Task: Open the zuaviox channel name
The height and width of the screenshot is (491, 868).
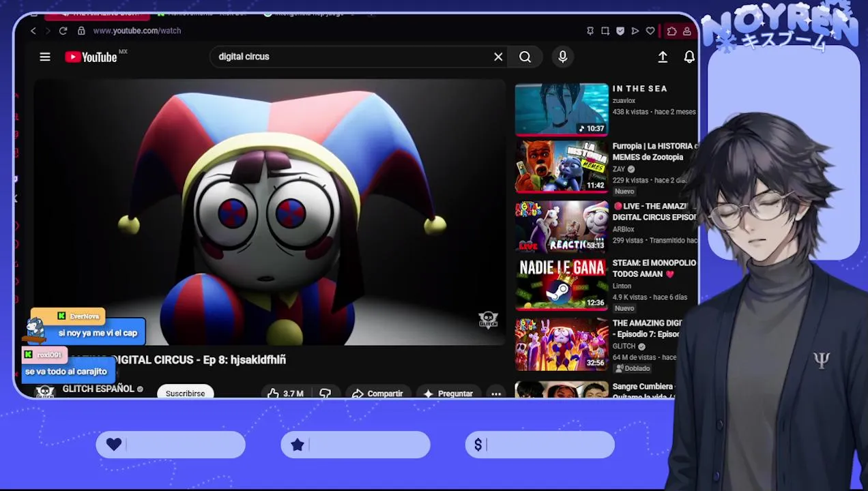Action: (x=624, y=101)
